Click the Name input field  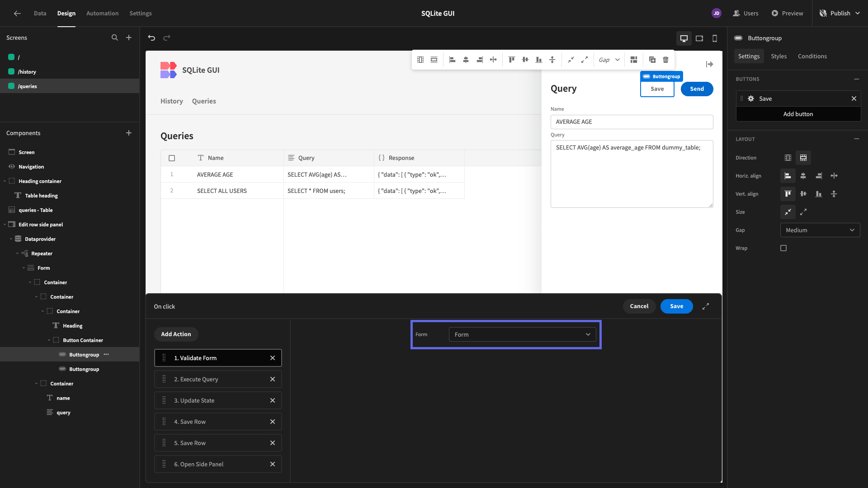pyautogui.click(x=632, y=122)
